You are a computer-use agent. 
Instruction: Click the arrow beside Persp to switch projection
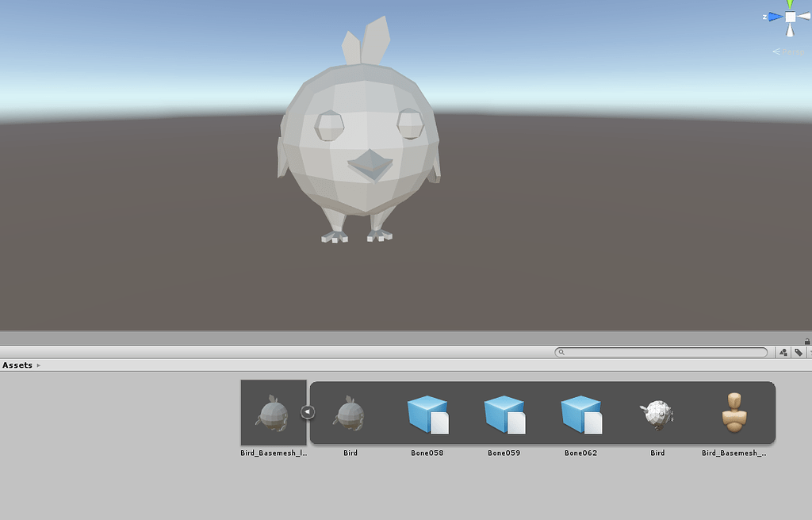[776, 51]
